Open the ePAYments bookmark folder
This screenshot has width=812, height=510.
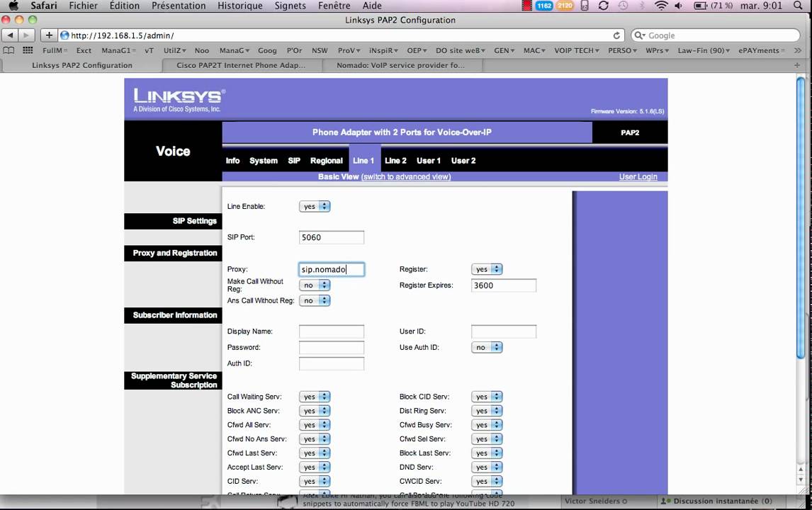pyautogui.click(x=761, y=50)
